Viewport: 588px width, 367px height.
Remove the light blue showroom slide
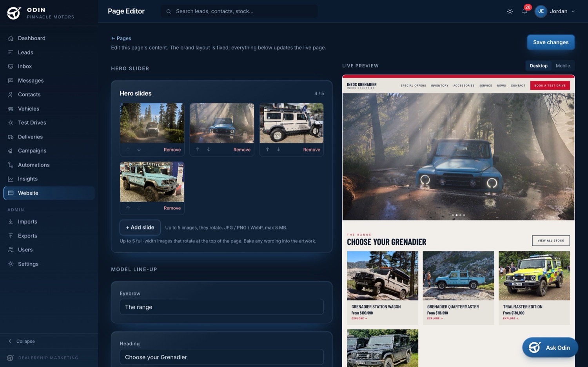click(x=172, y=208)
